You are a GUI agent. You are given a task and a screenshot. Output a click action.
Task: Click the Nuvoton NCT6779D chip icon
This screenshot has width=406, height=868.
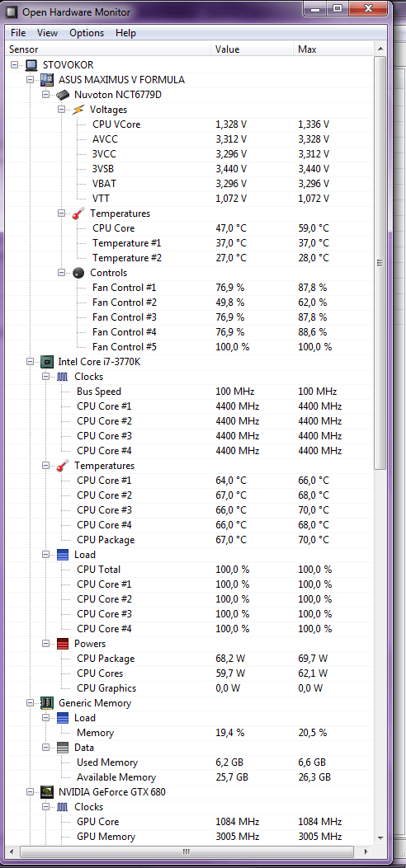point(63,95)
